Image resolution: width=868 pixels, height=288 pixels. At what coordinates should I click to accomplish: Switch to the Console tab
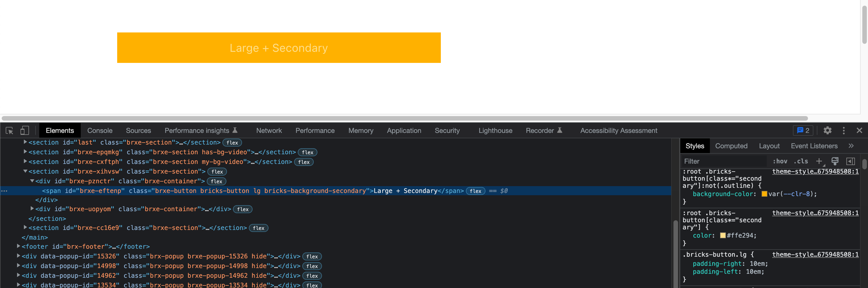click(100, 131)
